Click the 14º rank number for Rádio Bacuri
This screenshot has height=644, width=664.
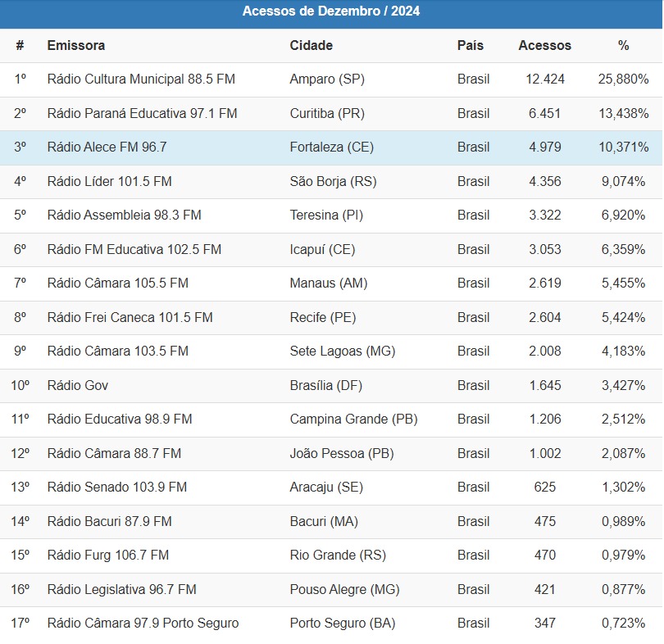[x=20, y=521]
